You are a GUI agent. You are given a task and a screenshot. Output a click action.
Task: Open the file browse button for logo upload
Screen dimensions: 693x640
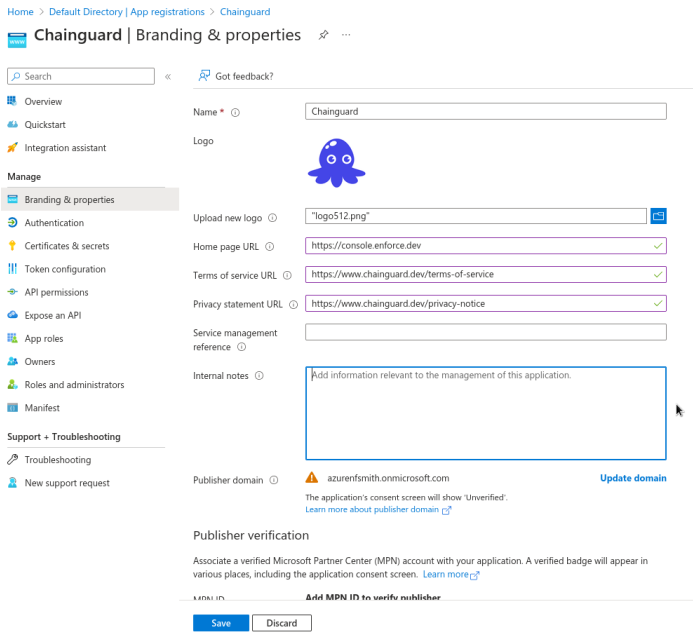point(658,216)
